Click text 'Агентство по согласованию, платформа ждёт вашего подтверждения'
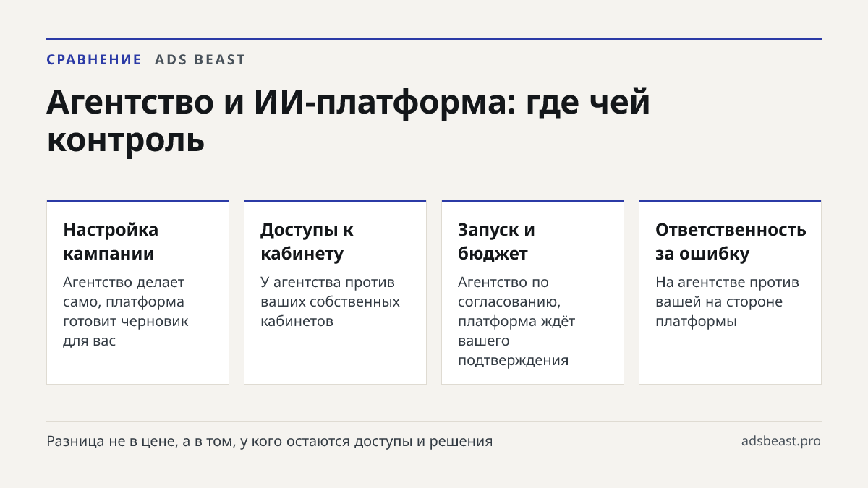This screenshot has width=868, height=488. pos(516,321)
